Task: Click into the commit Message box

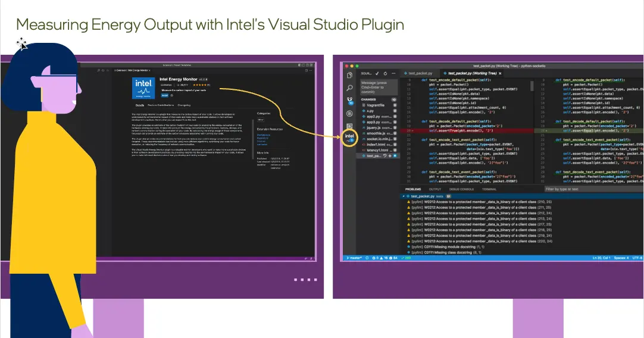Action: click(379, 87)
